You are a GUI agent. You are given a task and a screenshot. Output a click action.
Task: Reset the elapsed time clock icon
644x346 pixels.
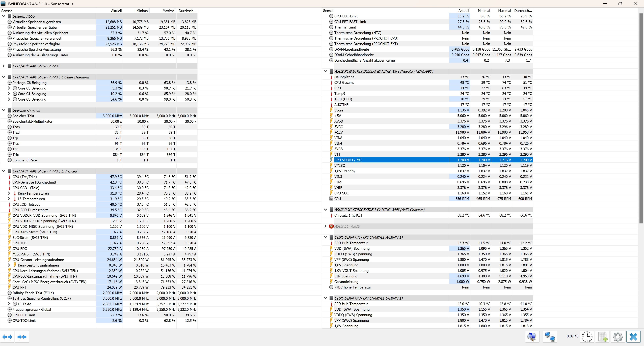[x=587, y=336]
